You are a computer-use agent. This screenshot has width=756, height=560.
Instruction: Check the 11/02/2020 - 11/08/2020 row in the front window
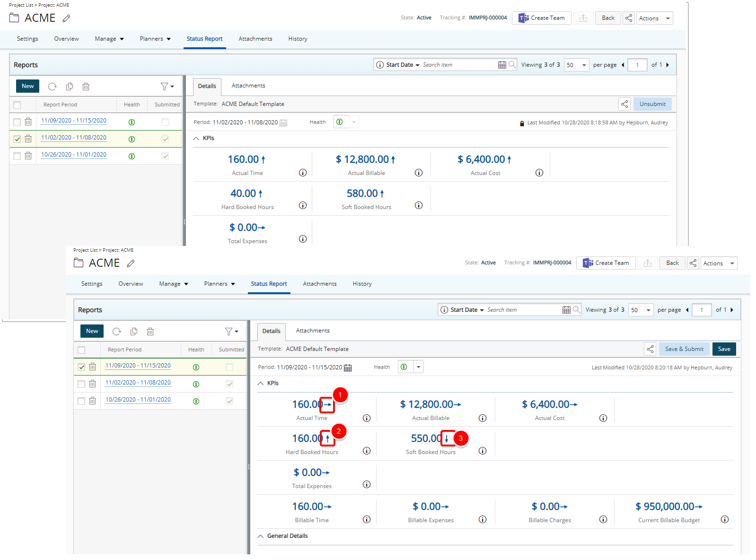[81, 384]
